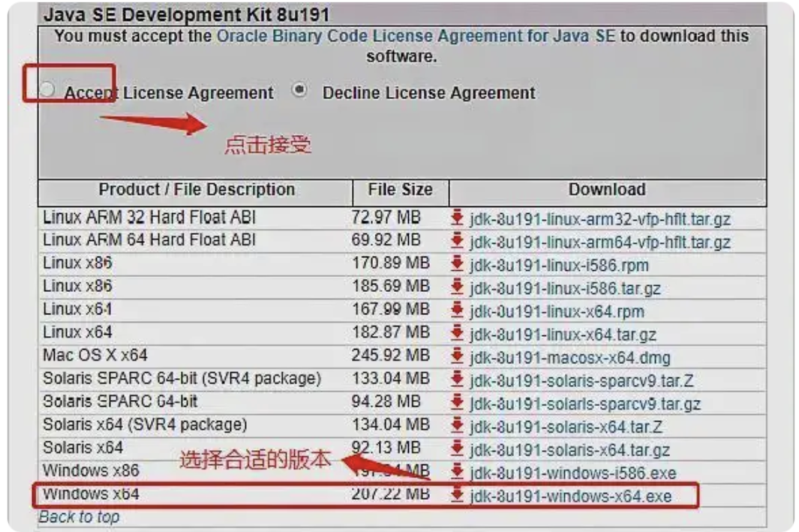Click the "File Size" column header

pos(401,190)
